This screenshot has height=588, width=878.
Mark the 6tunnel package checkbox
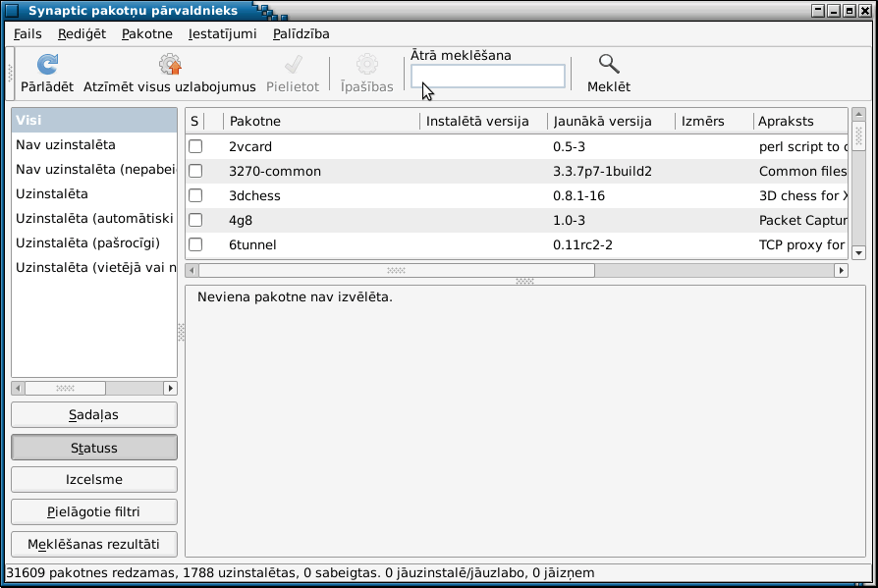coord(195,244)
